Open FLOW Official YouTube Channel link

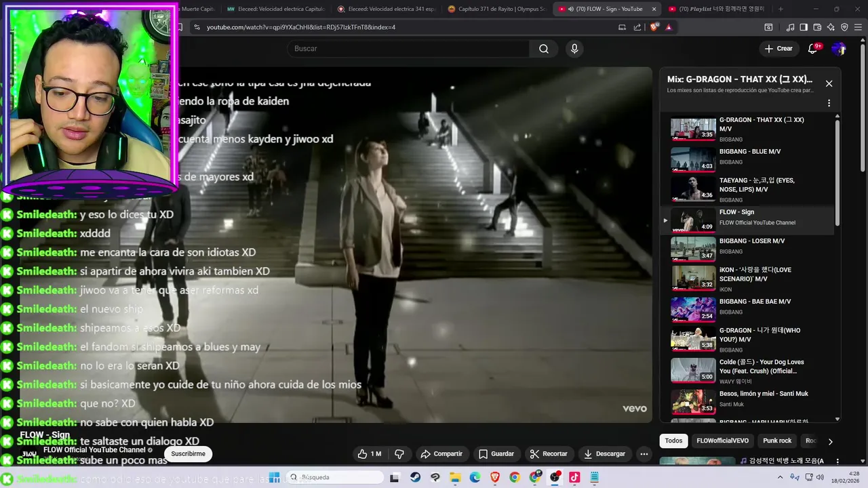pyautogui.click(x=94, y=450)
